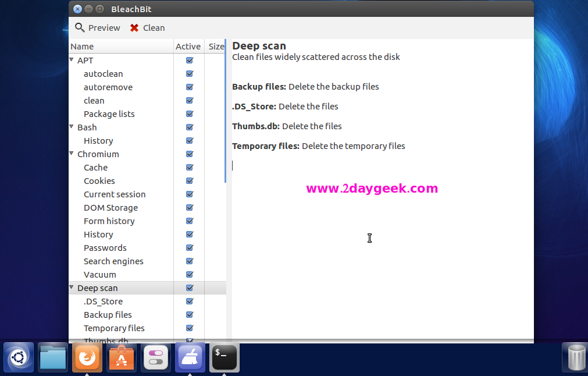Uncheck the Chromium group checkbox
The height and width of the screenshot is (376, 588).
tap(190, 154)
